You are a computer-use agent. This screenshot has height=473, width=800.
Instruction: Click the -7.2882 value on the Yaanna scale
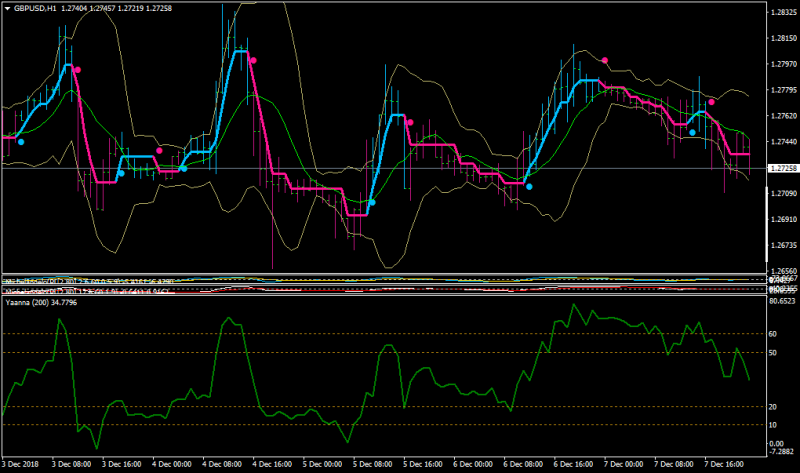coord(782,452)
